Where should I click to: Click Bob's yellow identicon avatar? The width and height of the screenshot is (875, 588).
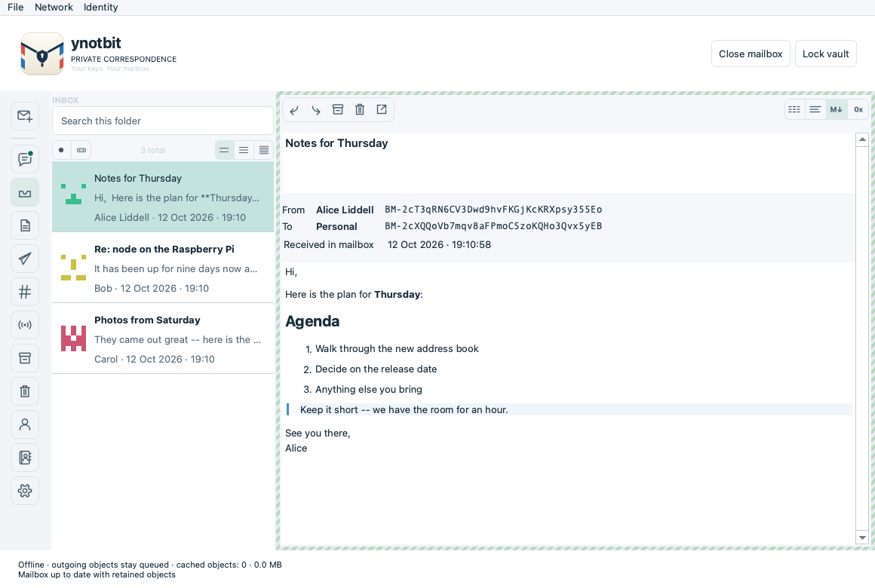pos(74,267)
